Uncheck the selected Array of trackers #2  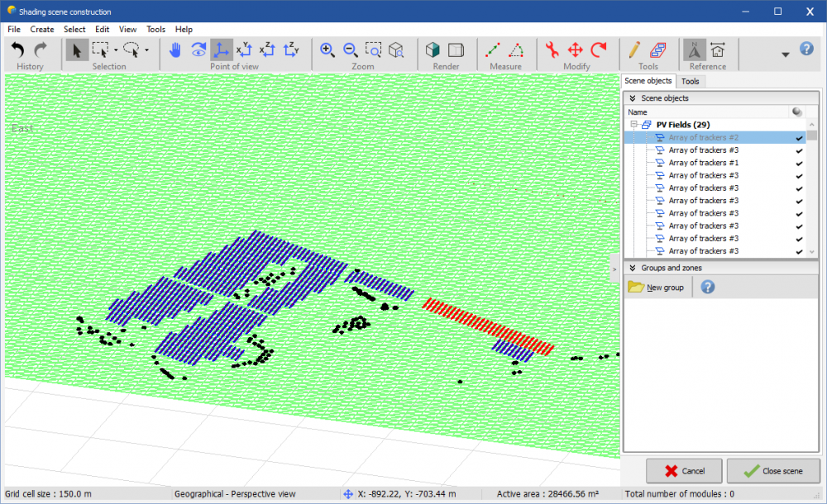pyautogui.click(x=799, y=138)
